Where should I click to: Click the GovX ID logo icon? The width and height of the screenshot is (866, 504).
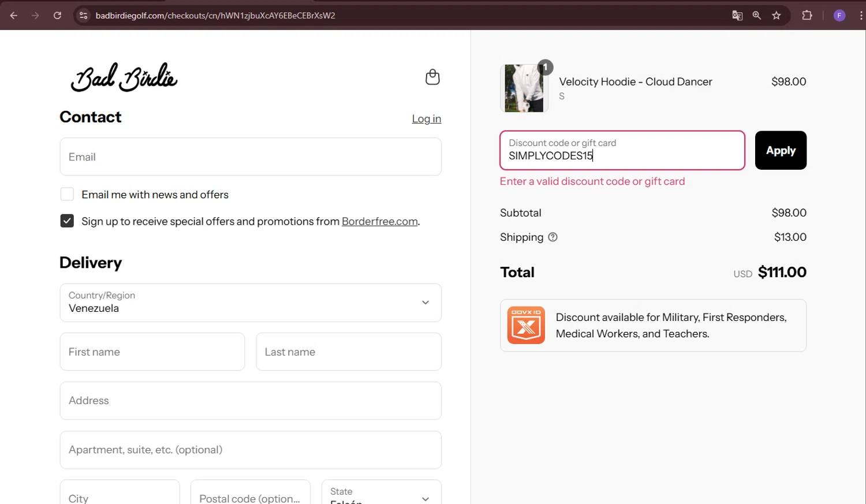(526, 325)
